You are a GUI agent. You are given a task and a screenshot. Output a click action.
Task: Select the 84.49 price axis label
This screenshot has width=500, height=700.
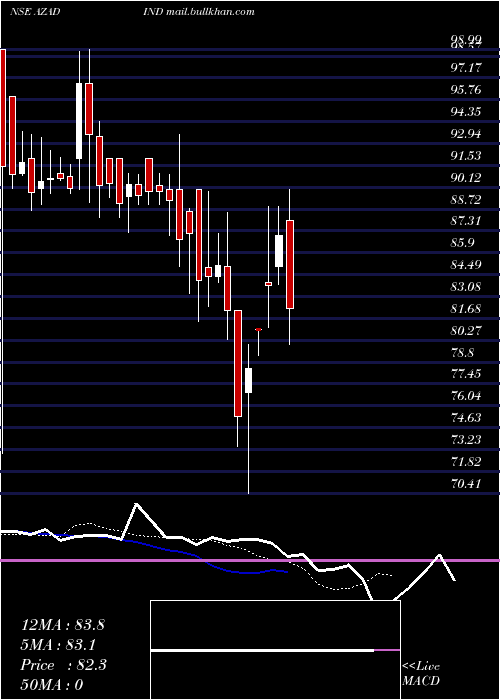pos(466,265)
